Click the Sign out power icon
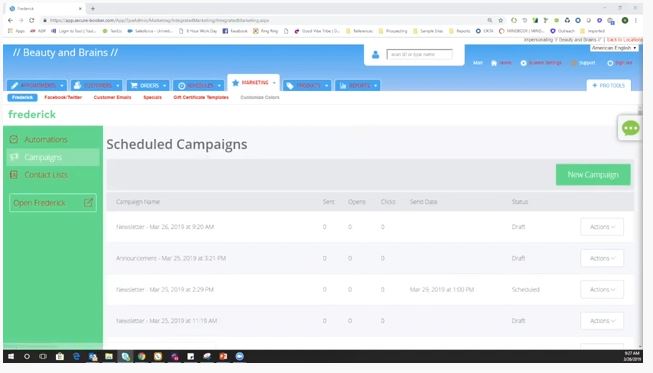Screen dimensions: 653x373 tap(610, 63)
